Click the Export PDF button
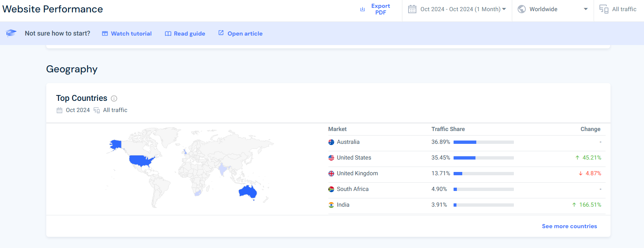Image resolution: width=644 pixels, height=248 pixels. (376, 9)
